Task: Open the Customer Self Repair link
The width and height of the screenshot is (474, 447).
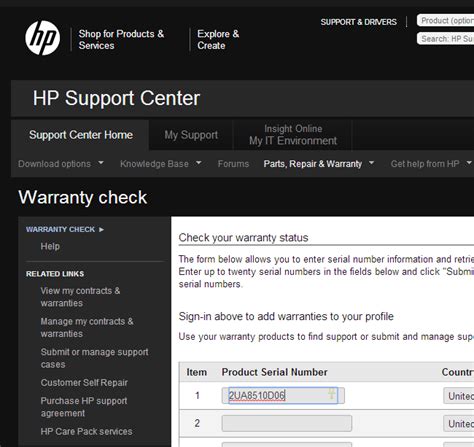Action: coord(84,383)
